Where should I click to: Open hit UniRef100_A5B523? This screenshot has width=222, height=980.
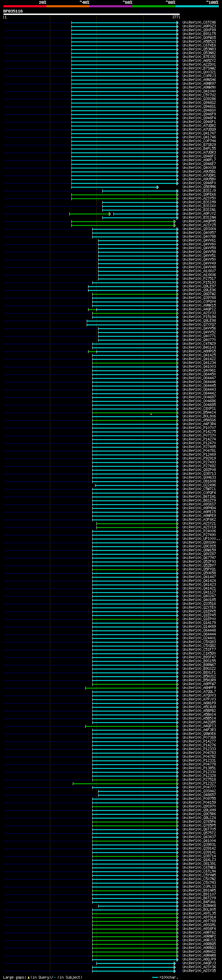(199, 41)
